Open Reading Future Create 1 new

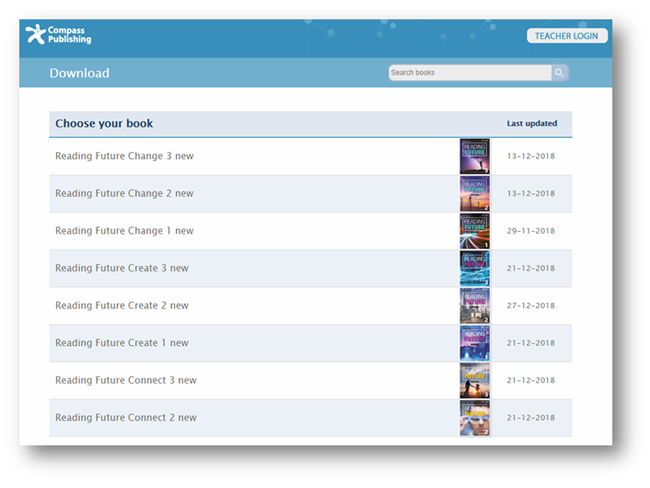(122, 342)
